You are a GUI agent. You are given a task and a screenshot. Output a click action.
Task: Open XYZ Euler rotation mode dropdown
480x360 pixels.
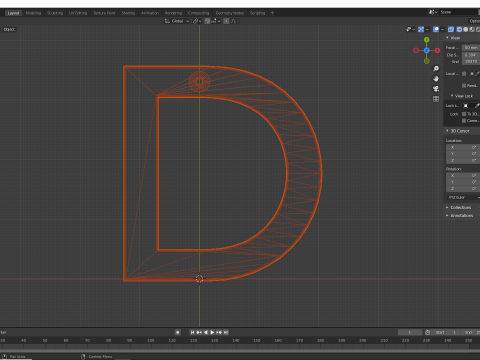pyautogui.click(x=463, y=198)
